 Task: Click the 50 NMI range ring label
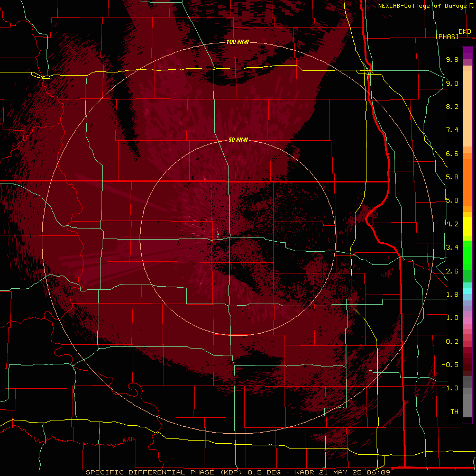tap(239, 140)
